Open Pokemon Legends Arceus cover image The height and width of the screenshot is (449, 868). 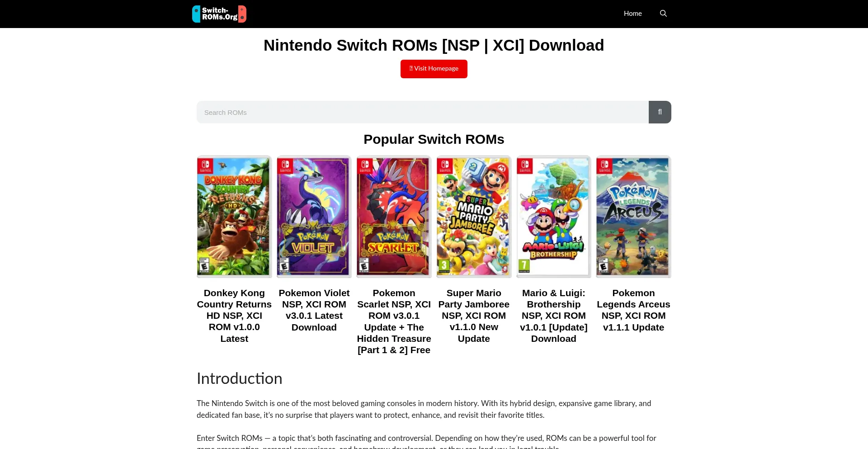[x=633, y=217]
